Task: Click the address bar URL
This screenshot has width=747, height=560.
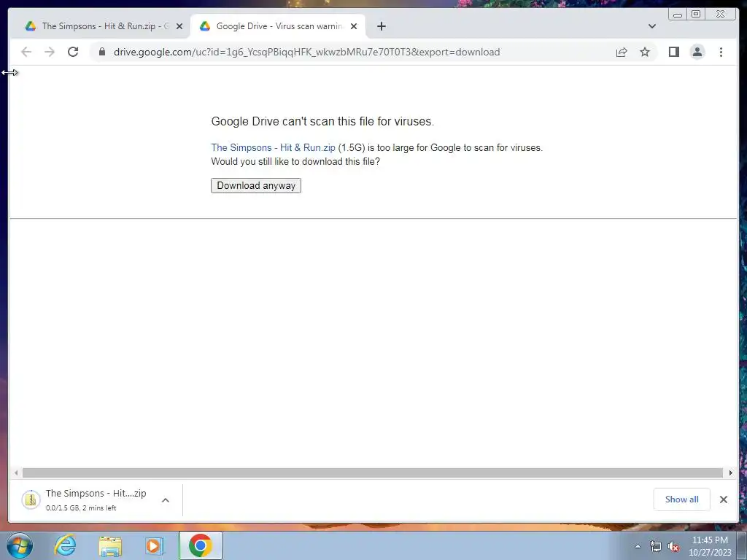Action: [307, 52]
